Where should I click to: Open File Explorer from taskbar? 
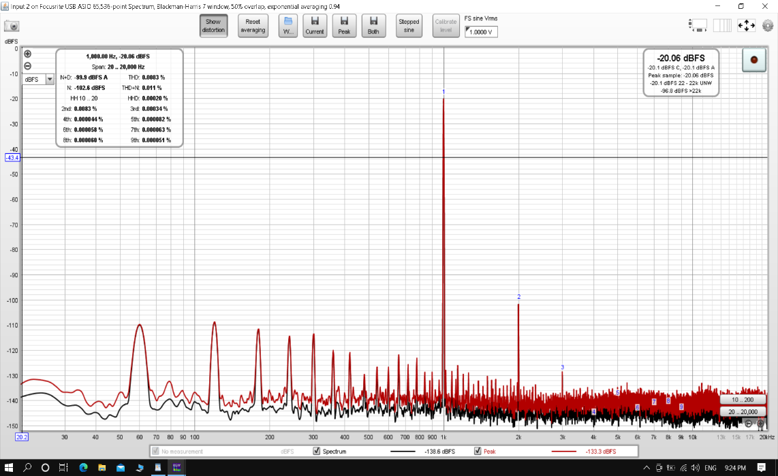click(x=102, y=468)
